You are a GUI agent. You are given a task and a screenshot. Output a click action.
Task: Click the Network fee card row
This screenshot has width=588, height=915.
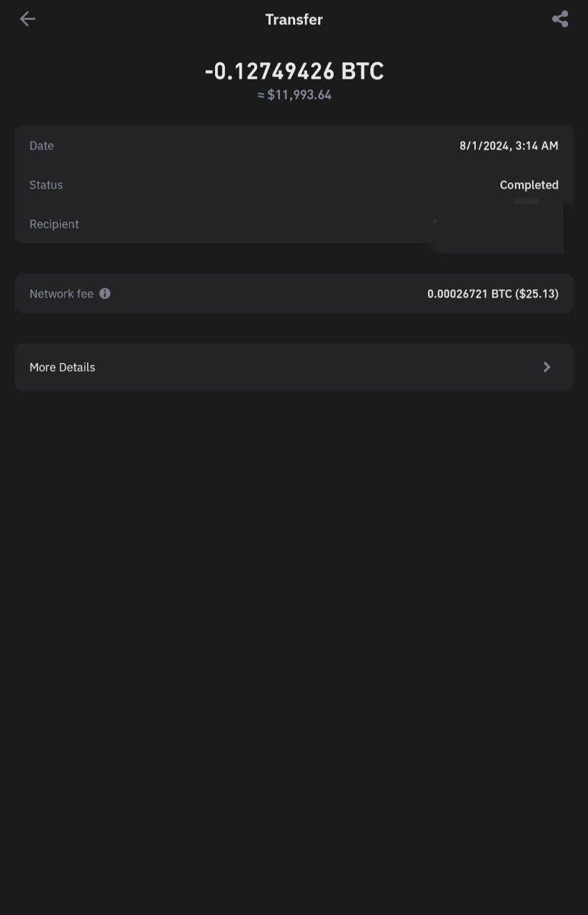point(294,293)
